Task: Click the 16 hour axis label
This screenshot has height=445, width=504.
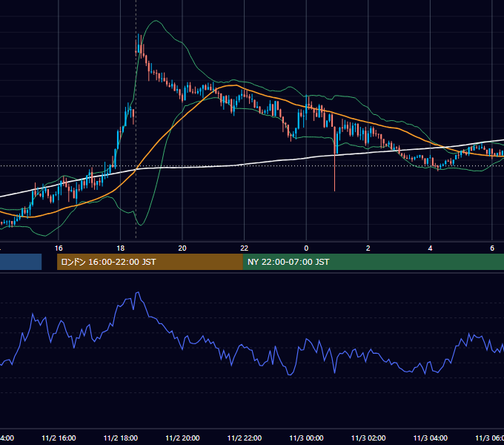Action: (59, 248)
